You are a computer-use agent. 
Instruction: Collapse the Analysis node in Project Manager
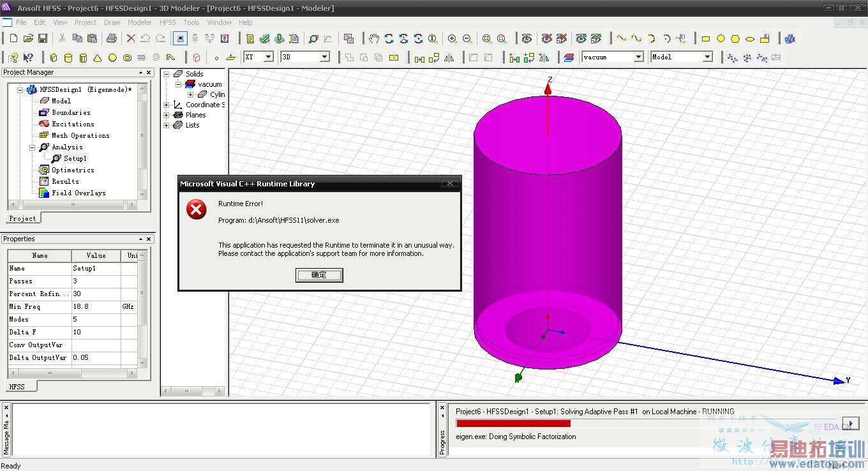coord(32,147)
